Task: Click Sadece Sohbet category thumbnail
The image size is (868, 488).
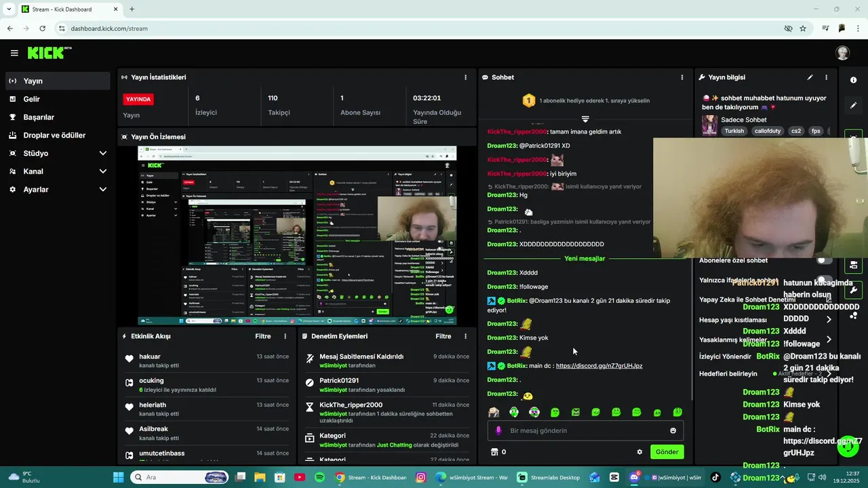Action: coord(709,125)
